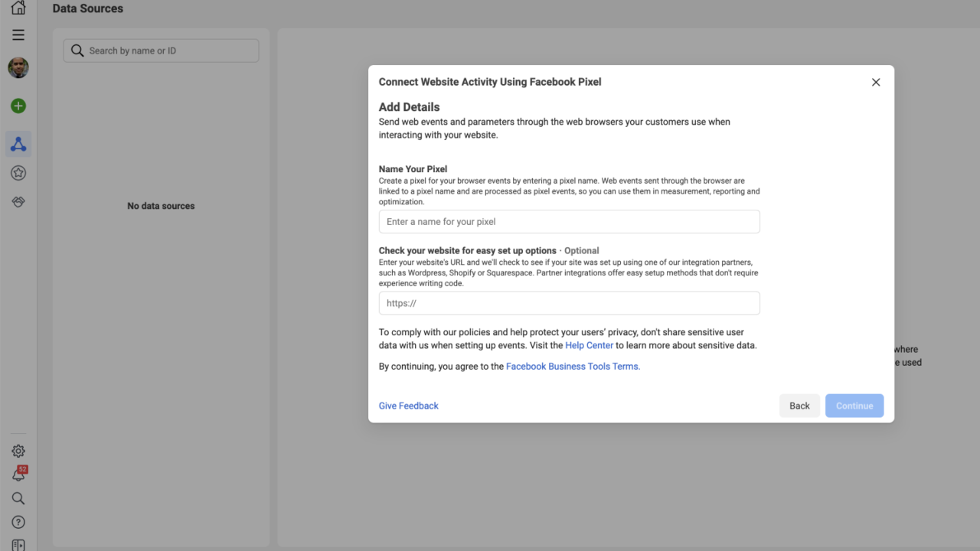Select the Data Sources triangle icon

coord(18,145)
